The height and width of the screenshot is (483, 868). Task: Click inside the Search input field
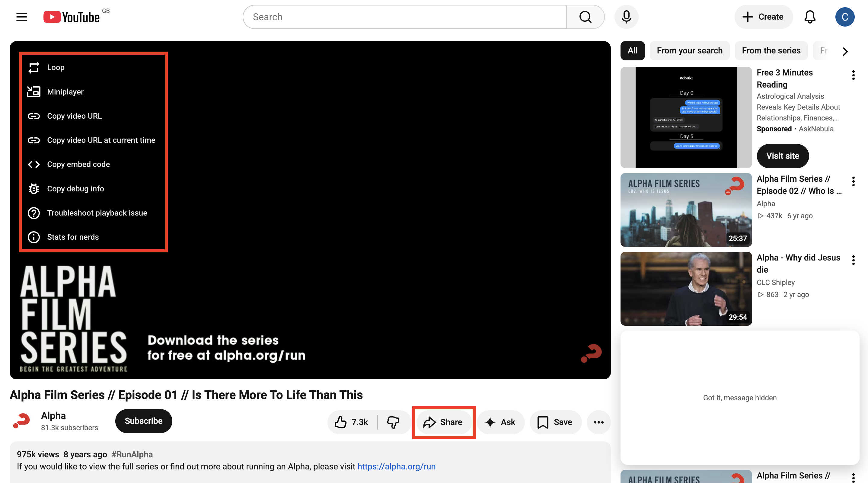[x=404, y=17]
